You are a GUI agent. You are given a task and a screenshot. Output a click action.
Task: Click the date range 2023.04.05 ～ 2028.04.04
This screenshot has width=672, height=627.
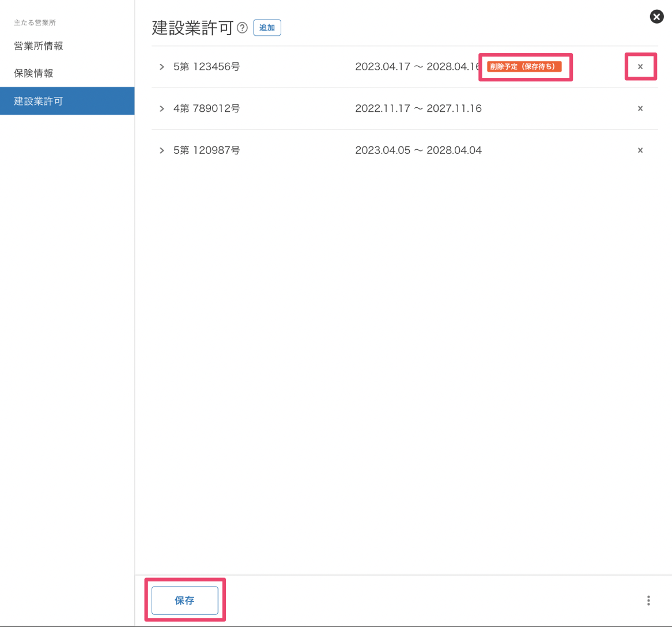[418, 150]
